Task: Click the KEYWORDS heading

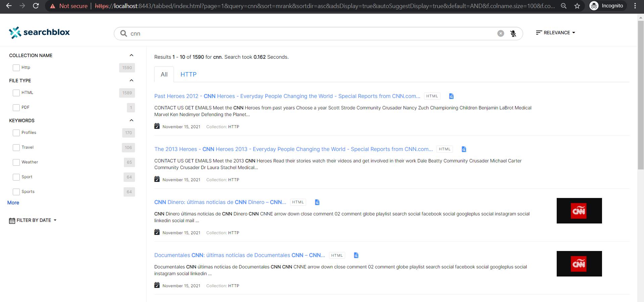Action: point(21,120)
